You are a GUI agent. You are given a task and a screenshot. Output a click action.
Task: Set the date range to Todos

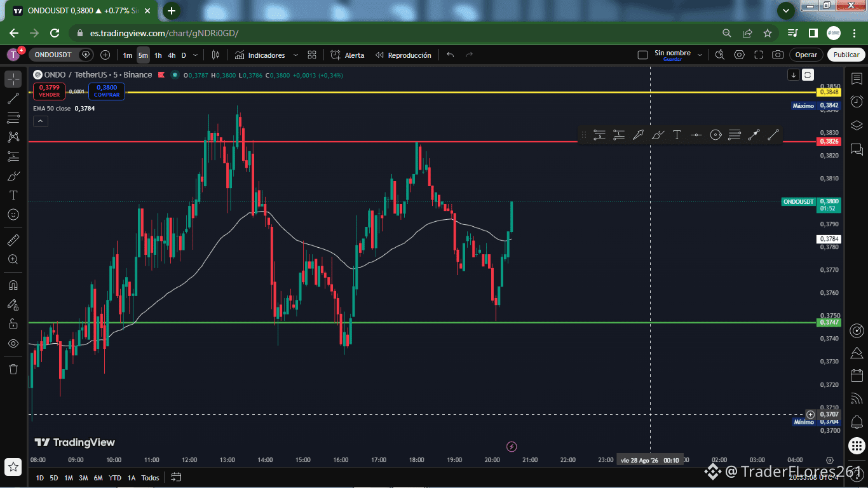151,478
